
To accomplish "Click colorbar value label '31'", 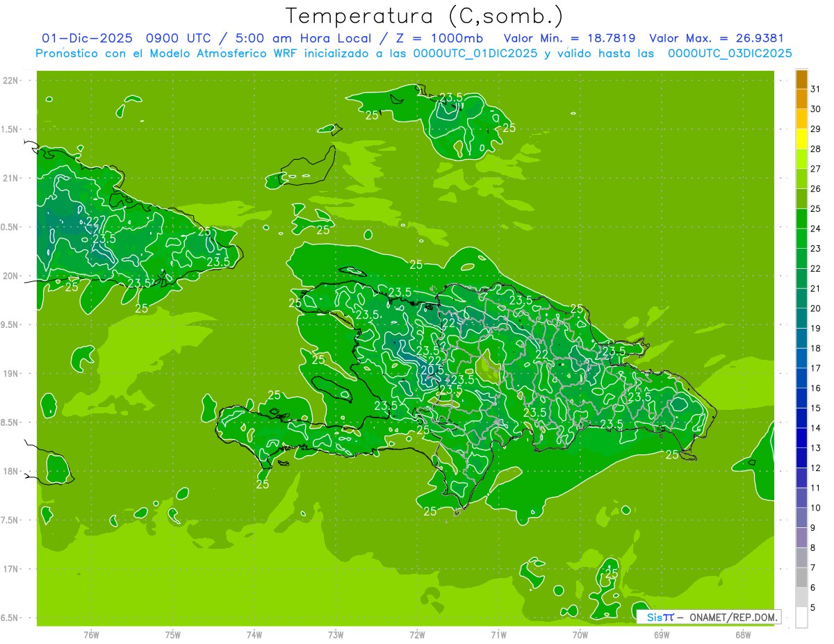I will coord(816,89).
